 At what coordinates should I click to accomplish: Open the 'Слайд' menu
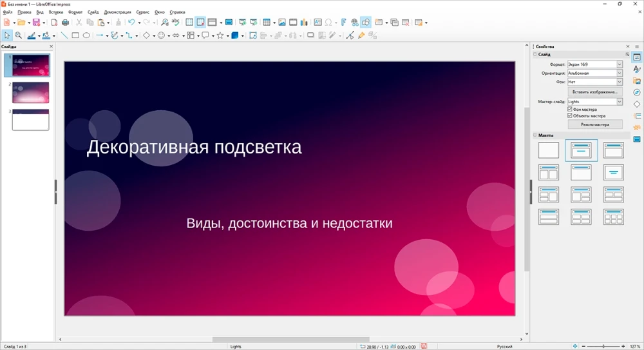pyautogui.click(x=93, y=12)
